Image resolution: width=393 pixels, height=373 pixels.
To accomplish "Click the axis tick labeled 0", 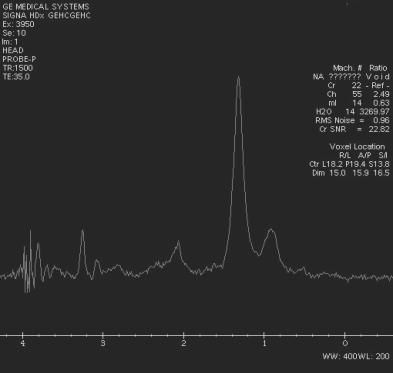I will click(345, 343).
